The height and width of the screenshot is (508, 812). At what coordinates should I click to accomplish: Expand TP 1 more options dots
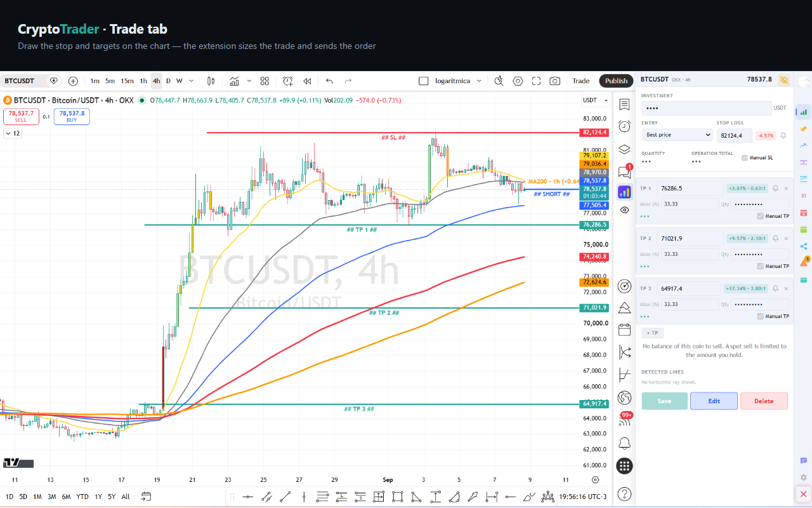[x=645, y=216]
